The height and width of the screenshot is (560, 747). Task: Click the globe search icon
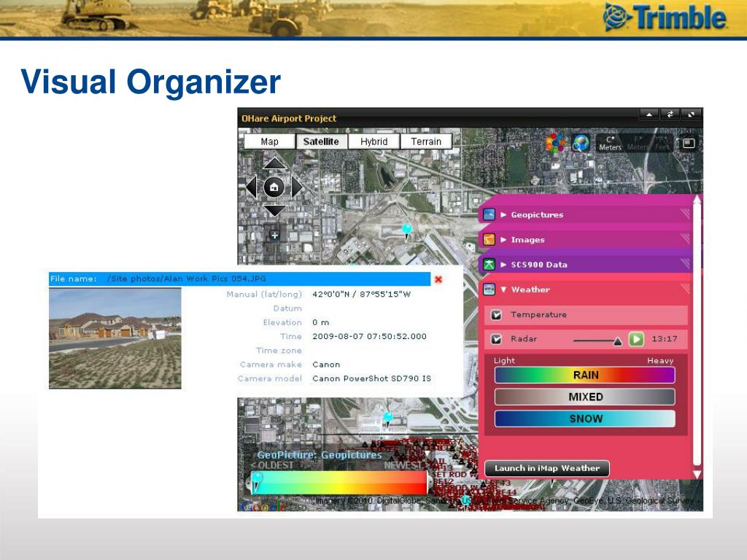coord(581,143)
